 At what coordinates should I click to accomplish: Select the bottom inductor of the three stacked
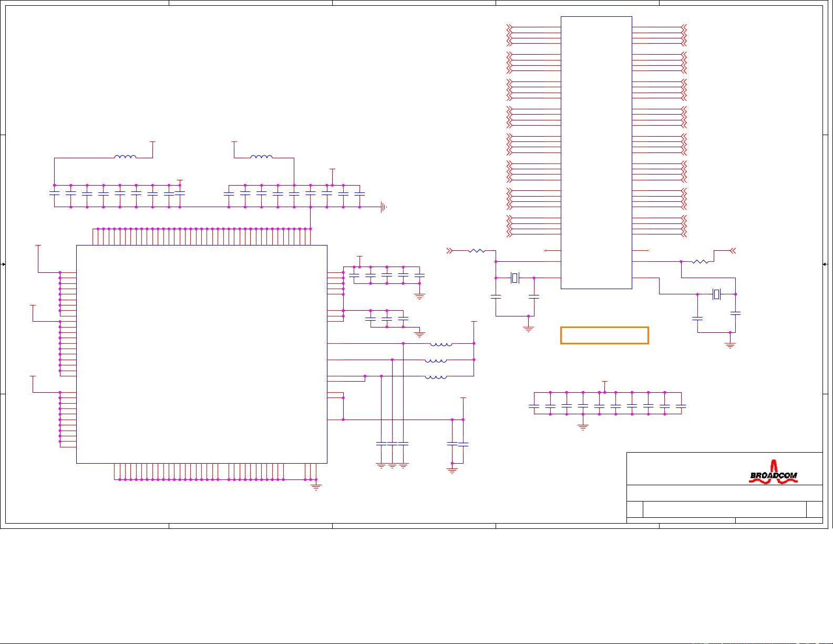coord(436,377)
